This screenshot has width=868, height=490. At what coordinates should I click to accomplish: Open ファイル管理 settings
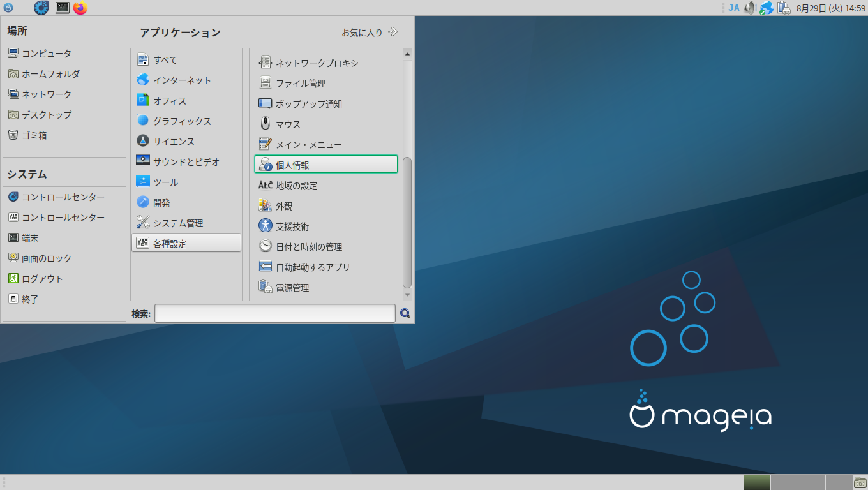coord(326,84)
